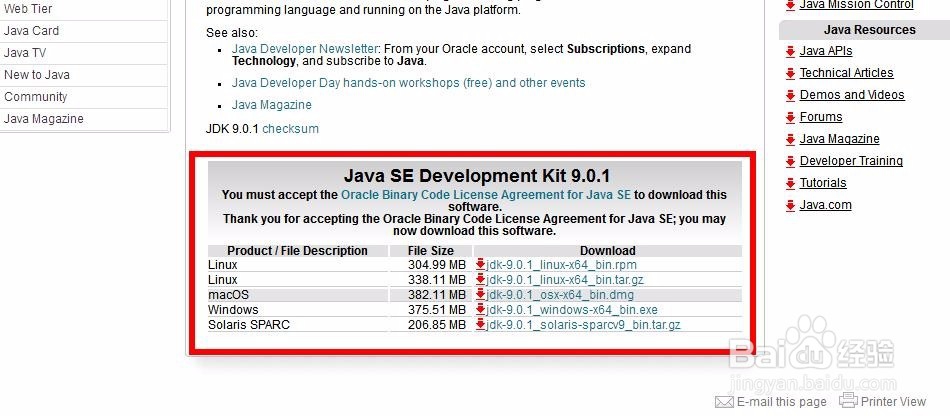Click red download arrow beside linux-x64_bin.rpm
This screenshot has width=950, height=416.
click(480, 264)
